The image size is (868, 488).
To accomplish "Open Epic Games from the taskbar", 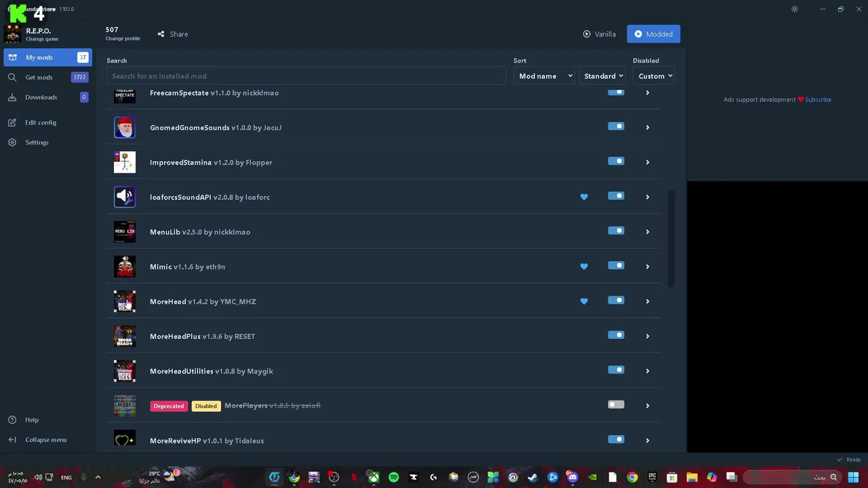I will [x=652, y=477].
